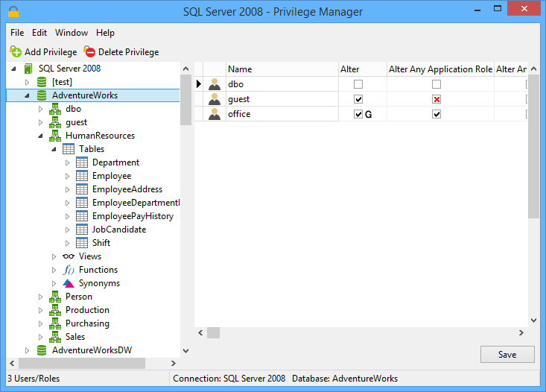Viewport: 546px width, 392px height.
Task: Open the Edit menu
Action: click(39, 33)
